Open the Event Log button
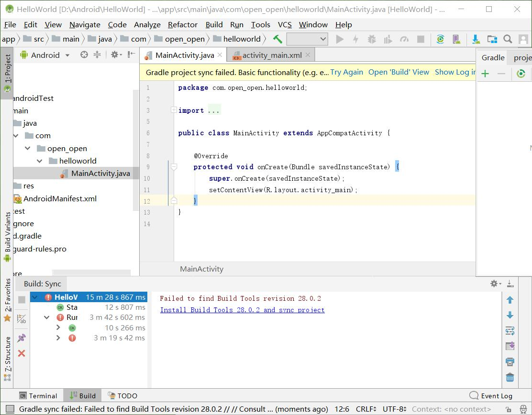 tap(491, 396)
